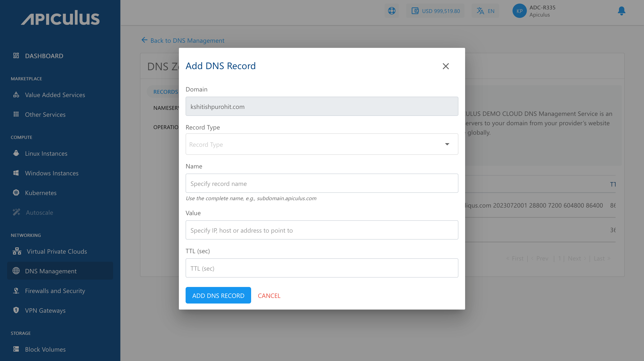The height and width of the screenshot is (361, 644).
Task: Click the Record Type dropdown arrow
Action: (x=447, y=144)
